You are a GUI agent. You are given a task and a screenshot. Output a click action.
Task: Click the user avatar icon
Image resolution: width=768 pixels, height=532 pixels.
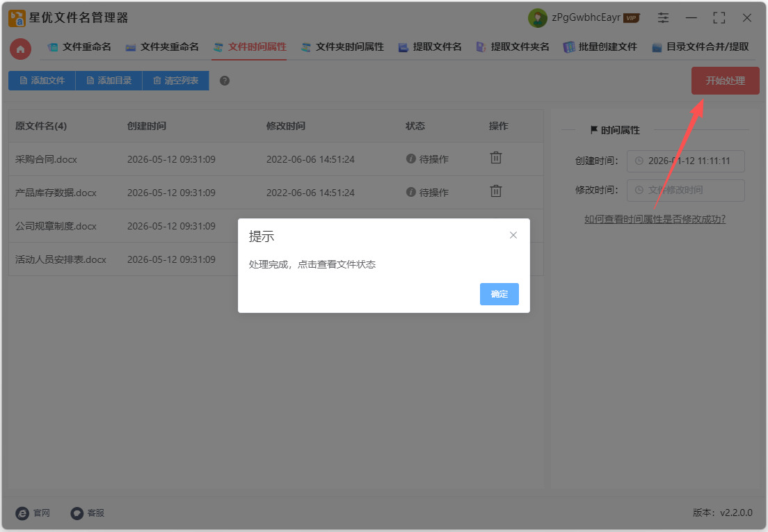pos(537,18)
